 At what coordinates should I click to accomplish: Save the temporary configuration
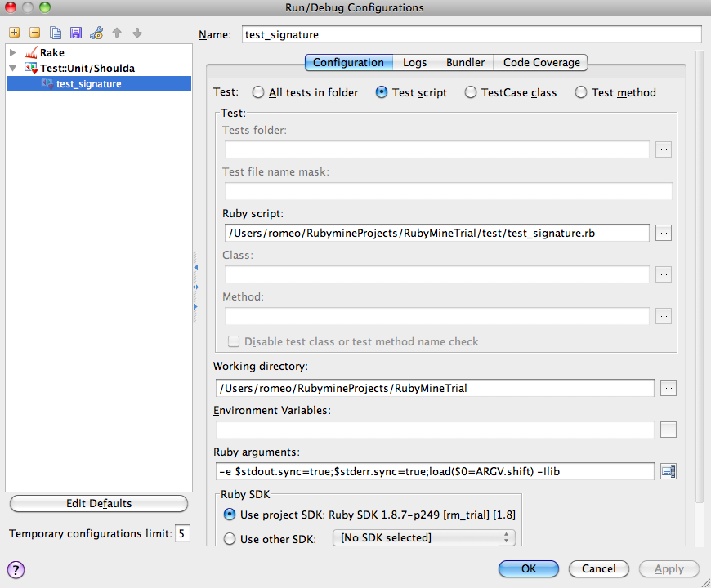pos(76,33)
